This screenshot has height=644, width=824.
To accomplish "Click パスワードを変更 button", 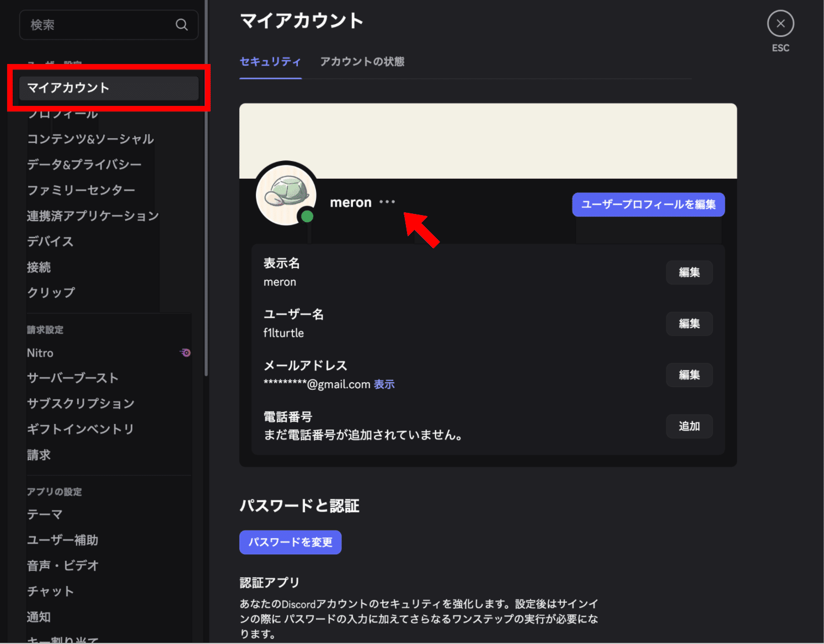I will [x=290, y=542].
